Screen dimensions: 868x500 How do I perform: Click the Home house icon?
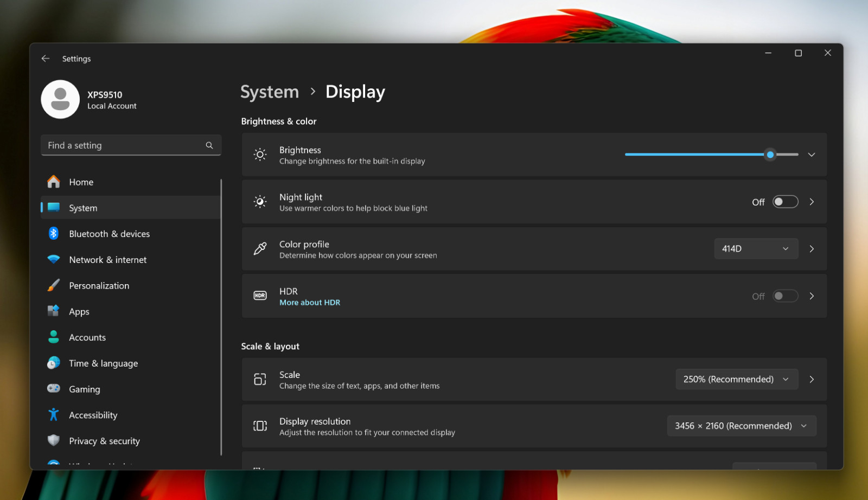coord(54,182)
